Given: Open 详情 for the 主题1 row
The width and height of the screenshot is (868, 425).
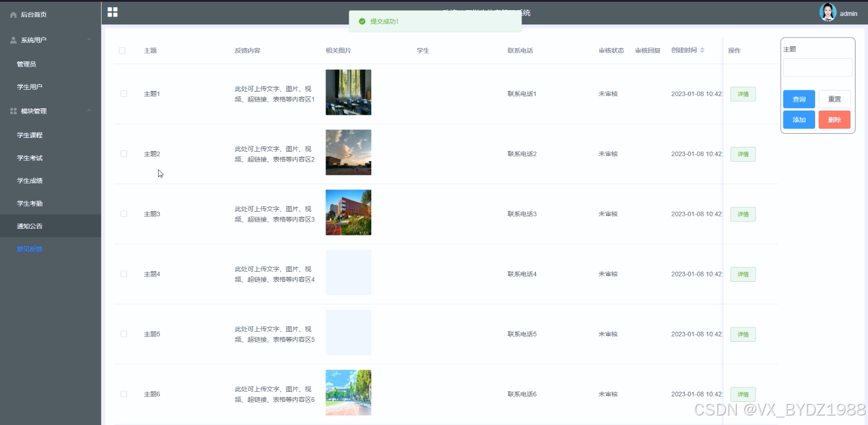Looking at the screenshot, I should coord(743,94).
